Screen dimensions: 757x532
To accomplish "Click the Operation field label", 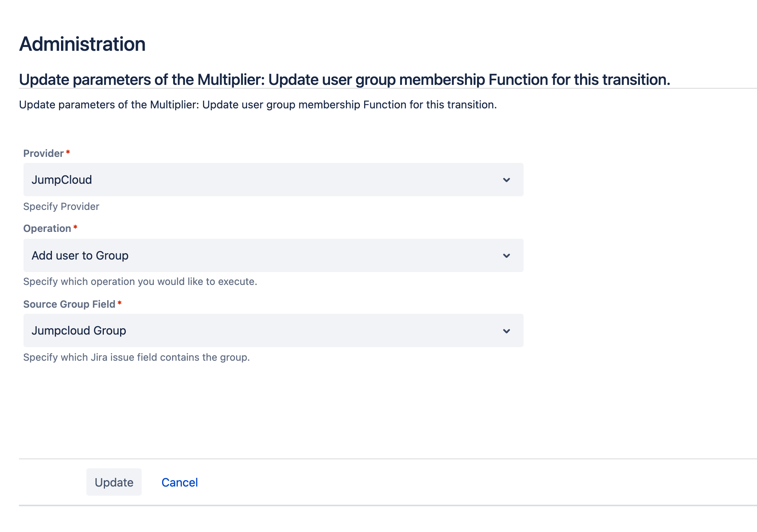I will [47, 228].
